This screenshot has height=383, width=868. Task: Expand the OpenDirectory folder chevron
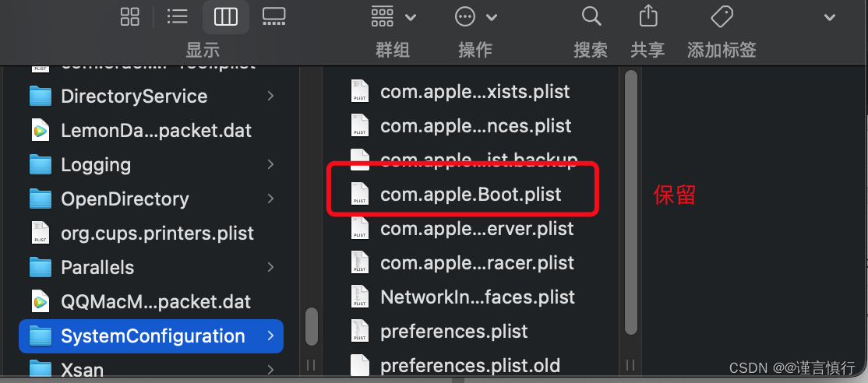270,199
